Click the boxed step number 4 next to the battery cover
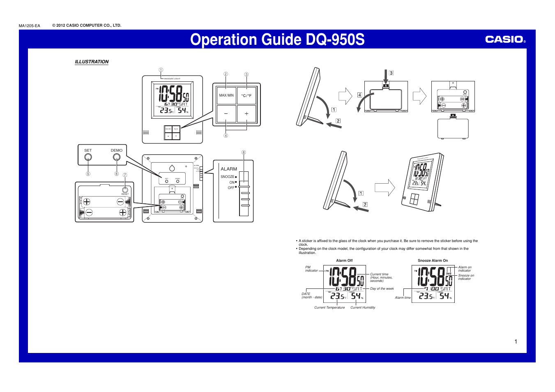Screen dimensions: 555x392 coord(359,95)
